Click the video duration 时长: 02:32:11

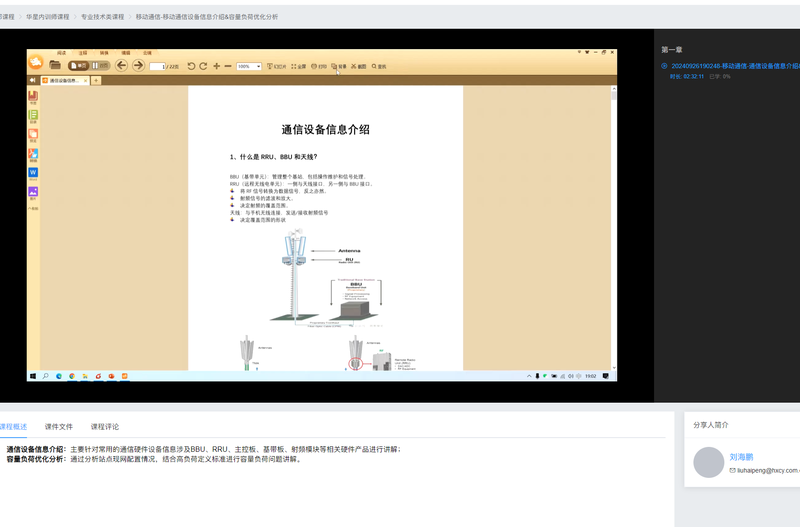687,77
